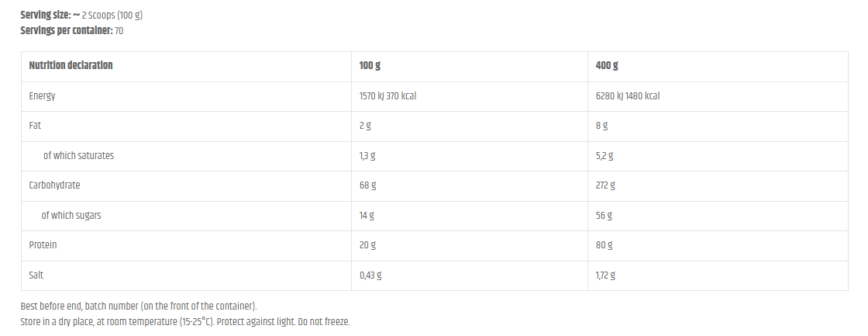The image size is (868, 336).
Task: Click the "5,2 g" saturates value
Action: click(604, 155)
